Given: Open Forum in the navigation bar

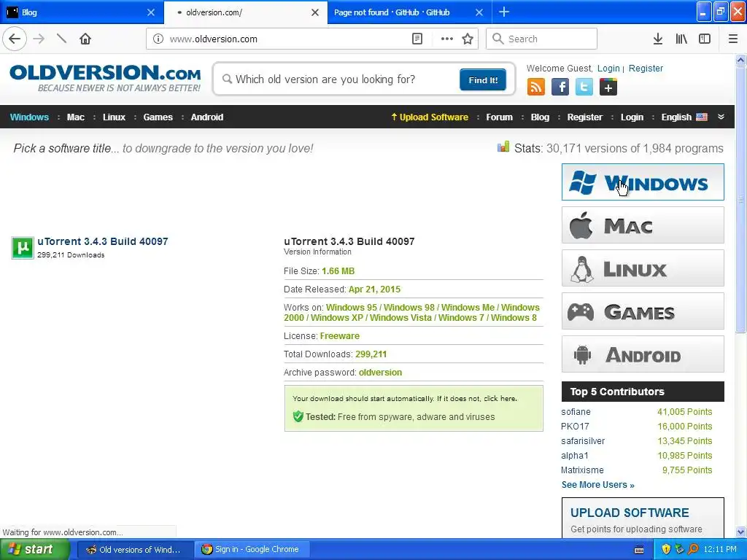Looking at the screenshot, I should pos(499,117).
